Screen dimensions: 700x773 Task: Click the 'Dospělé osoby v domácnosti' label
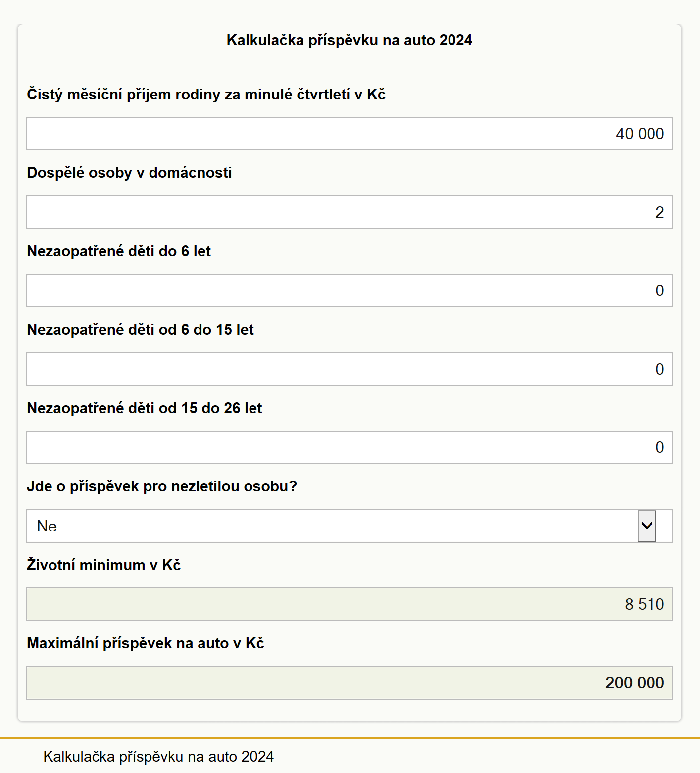pyautogui.click(x=129, y=173)
